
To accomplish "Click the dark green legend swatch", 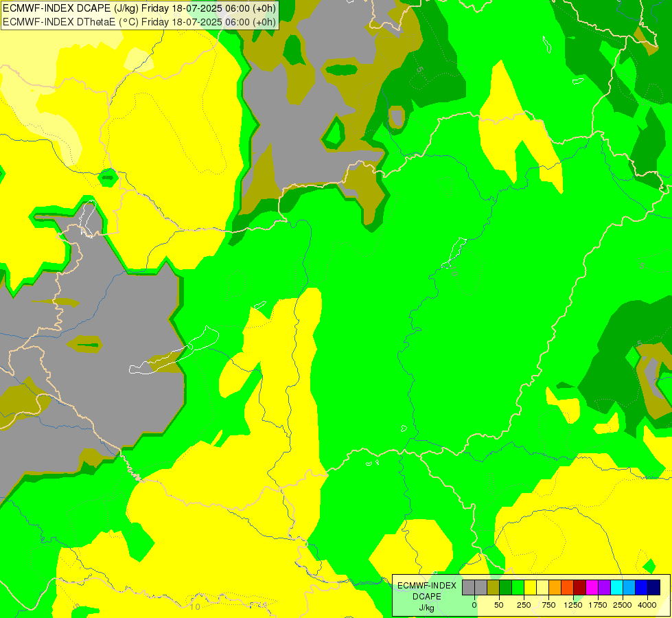I will coord(506,588).
